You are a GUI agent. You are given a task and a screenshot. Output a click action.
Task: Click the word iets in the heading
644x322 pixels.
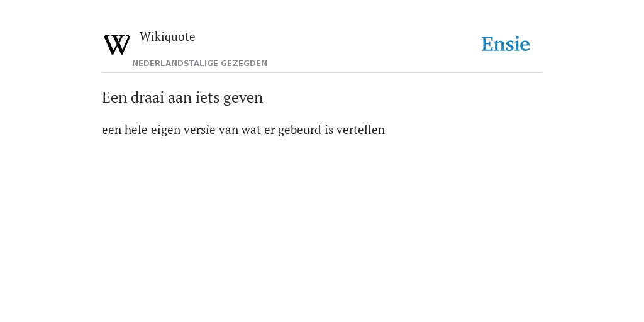click(208, 97)
